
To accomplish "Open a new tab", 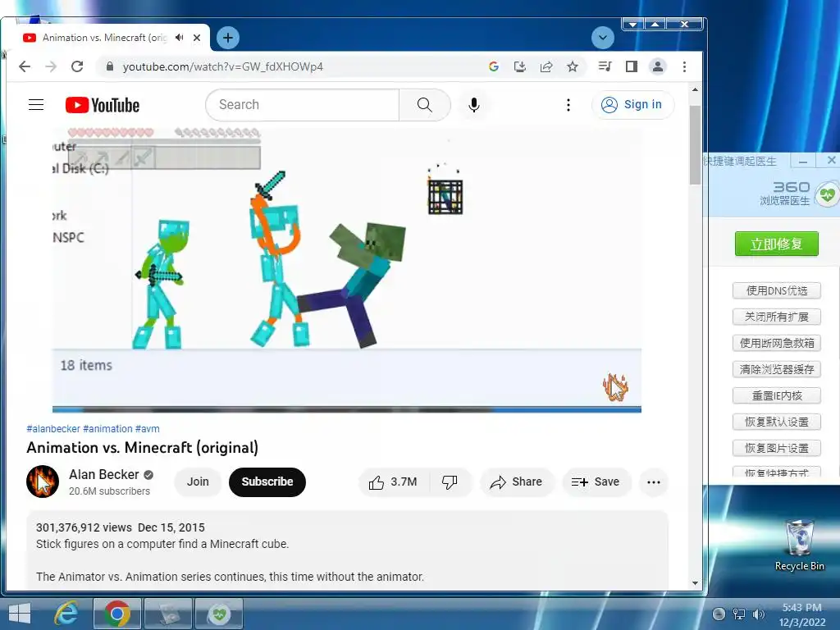I will (228, 38).
